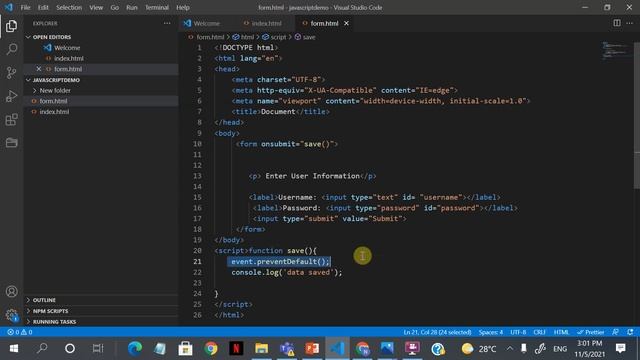Viewport: 640px width, 360px height.
Task: Open the feedback icon in status bar
Action: 615,332
